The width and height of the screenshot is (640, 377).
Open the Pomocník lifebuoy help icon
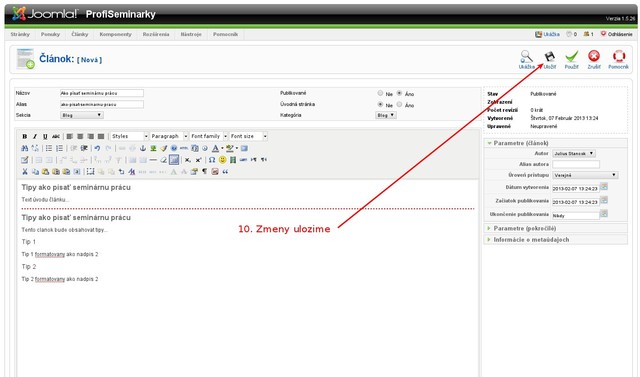(619, 56)
